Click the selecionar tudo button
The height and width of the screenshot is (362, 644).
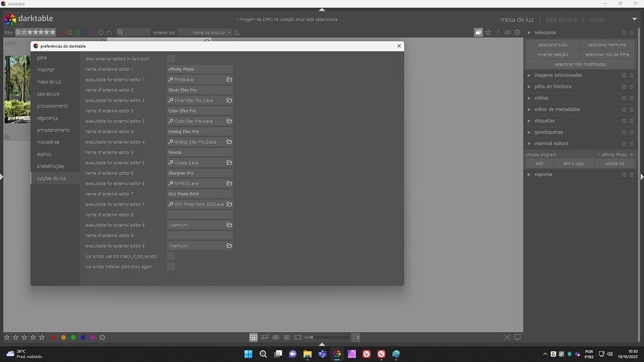pos(553,45)
